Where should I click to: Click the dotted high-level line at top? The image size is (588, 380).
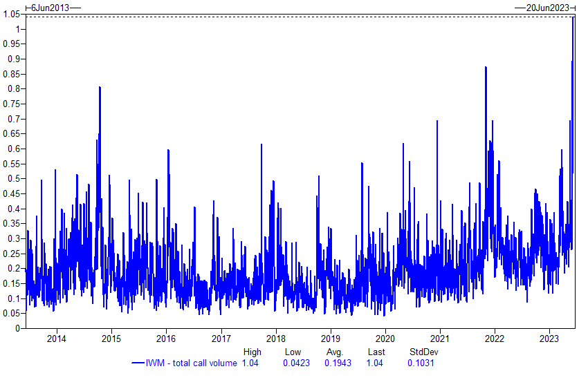[300, 17]
